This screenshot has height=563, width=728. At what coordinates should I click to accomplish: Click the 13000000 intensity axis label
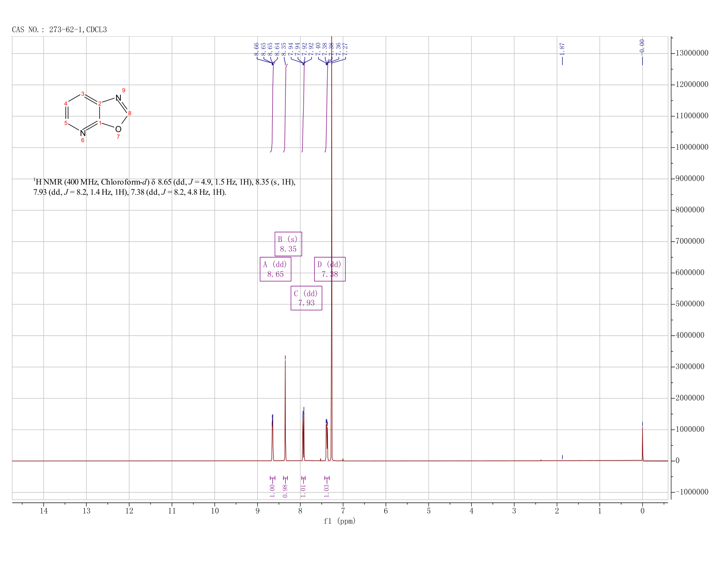pyautogui.click(x=692, y=53)
